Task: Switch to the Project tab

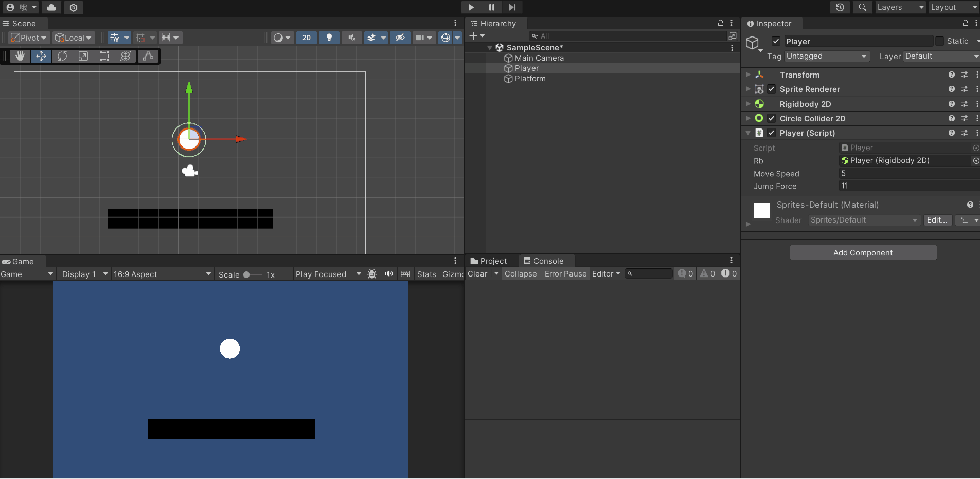Action: pos(489,261)
